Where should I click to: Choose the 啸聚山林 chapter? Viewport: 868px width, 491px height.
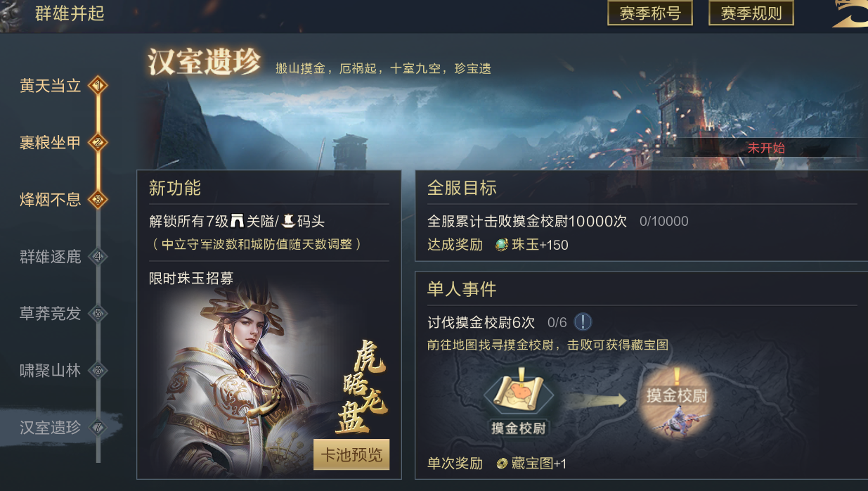pos(51,371)
